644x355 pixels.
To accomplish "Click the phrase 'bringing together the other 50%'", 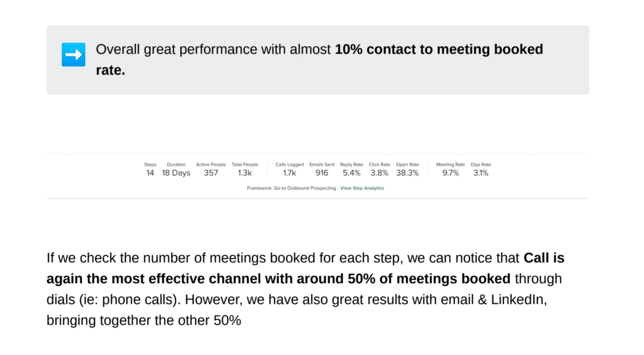I will pyautogui.click(x=144, y=320).
